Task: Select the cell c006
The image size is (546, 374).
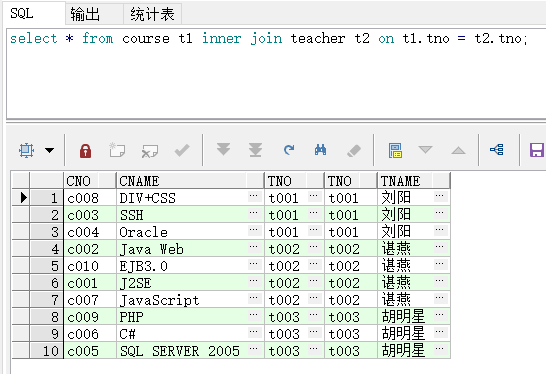Action: click(x=90, y=334)
